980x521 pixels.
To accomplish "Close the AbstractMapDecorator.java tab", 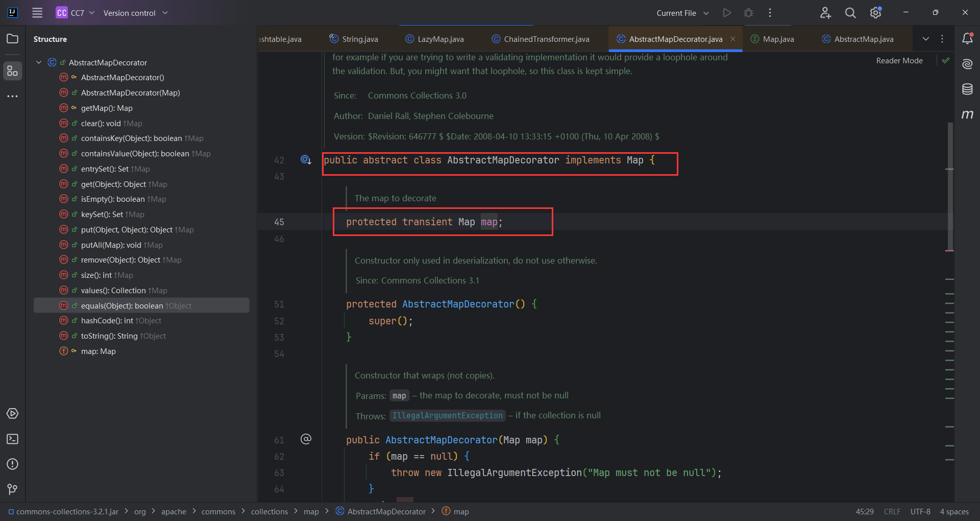I will pyautogui.click(x=733, y=39).
